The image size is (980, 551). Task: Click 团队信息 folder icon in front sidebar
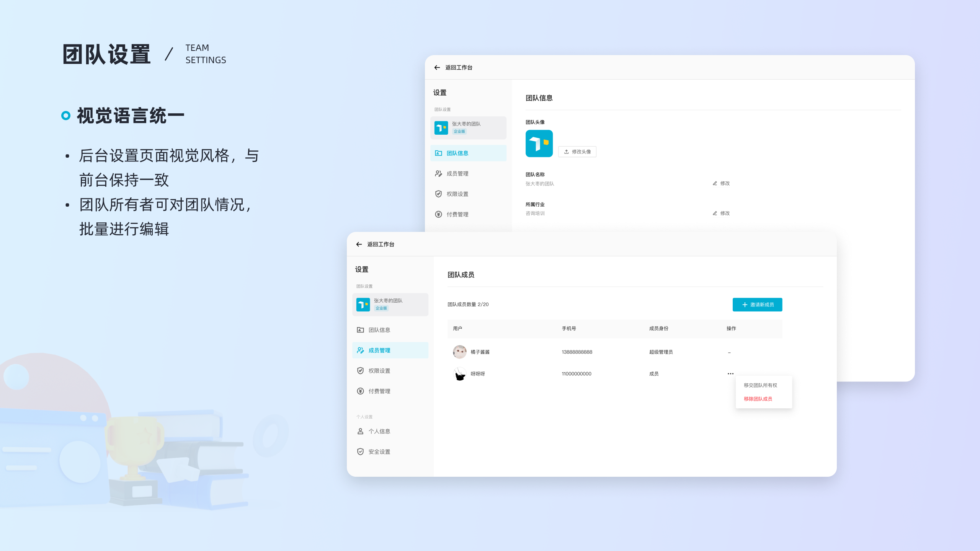[x=360, y=330]
